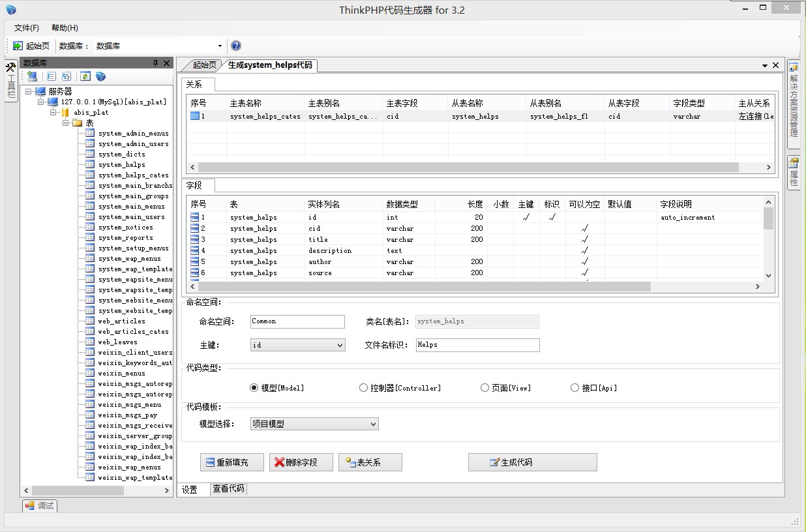Screen dimensions: 806x532
Task: Click the add server icon in database panel
Action: (x=32, y=76)
